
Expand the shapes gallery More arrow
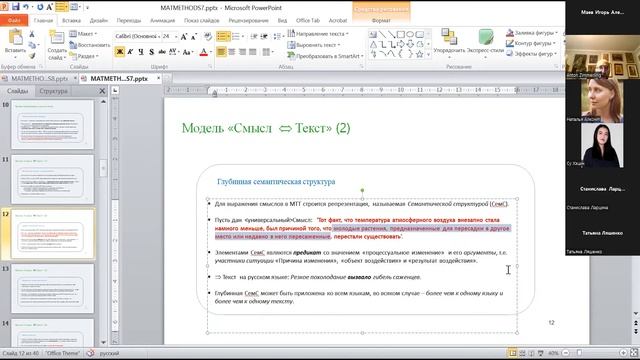pos(429,54)
